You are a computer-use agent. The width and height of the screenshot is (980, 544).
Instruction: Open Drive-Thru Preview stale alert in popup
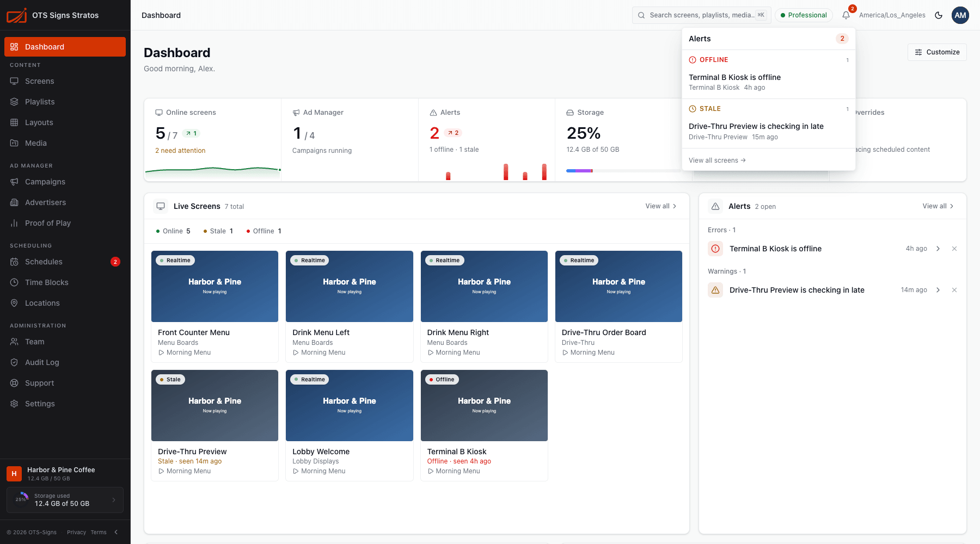pos(769,131)
